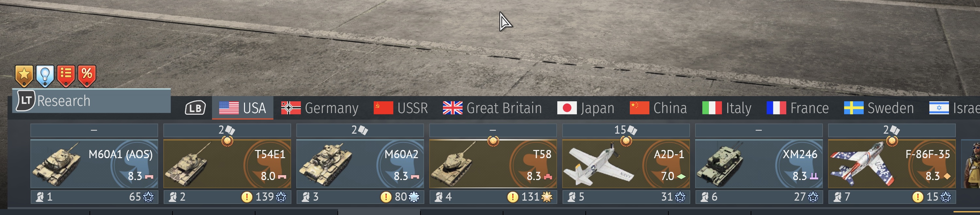Select the XM246 vehicle slot
The width and height of the screenshot is (980, 215).
[759, 164]
